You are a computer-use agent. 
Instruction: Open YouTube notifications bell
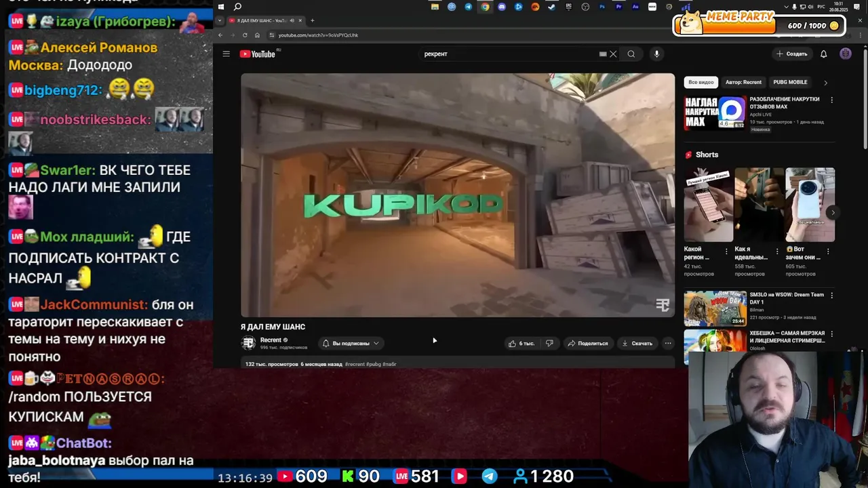pos(824,54)
